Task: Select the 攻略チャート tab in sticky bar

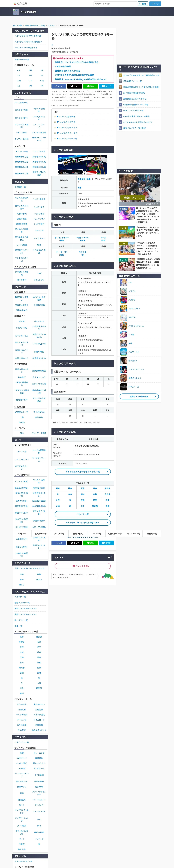Action: (x=41, y=534)
